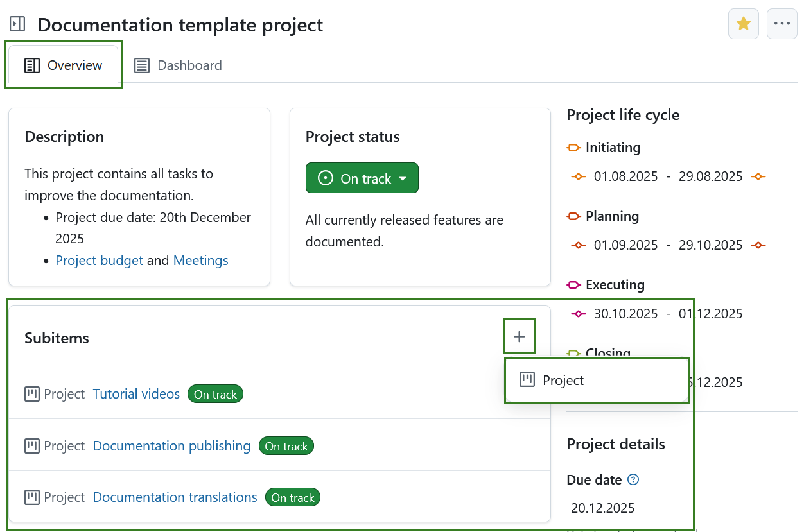Click the plus button to add subitem
Viewport: 804px width, 532px height.
[520, 335]
